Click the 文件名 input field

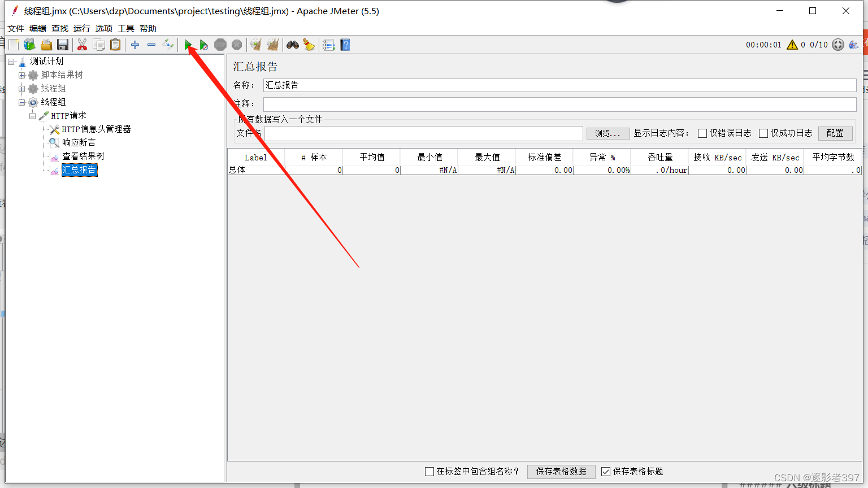pos(424,133)
